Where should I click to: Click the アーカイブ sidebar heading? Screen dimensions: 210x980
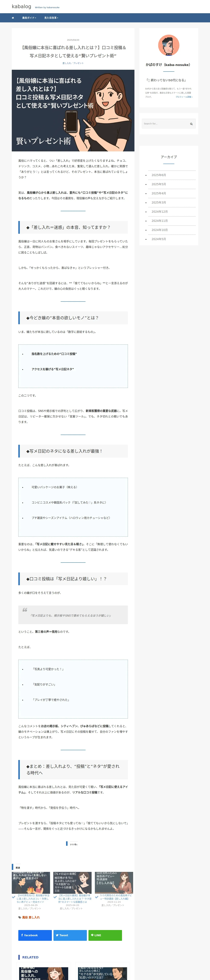point(168,157)
